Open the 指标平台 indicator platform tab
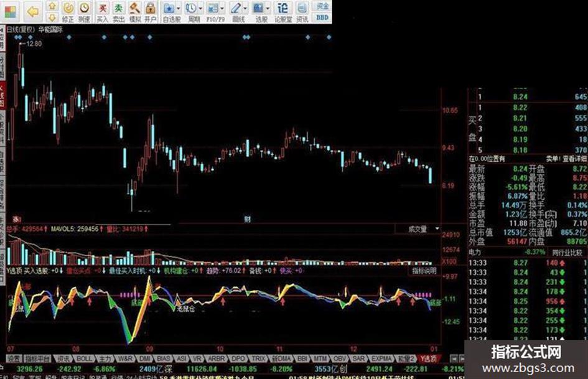Viewport: 588px width, 379px height. click(x=37, y=358)
